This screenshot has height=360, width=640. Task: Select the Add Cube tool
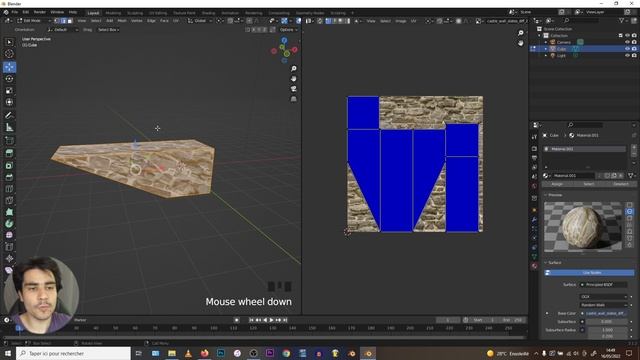[9, 141]
